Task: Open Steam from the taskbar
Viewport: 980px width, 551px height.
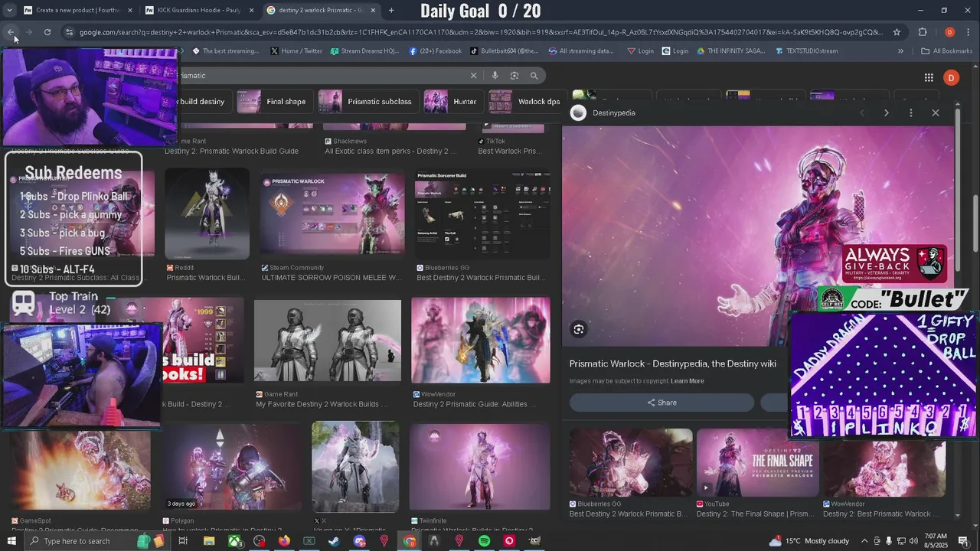Action: click(334, 541)
